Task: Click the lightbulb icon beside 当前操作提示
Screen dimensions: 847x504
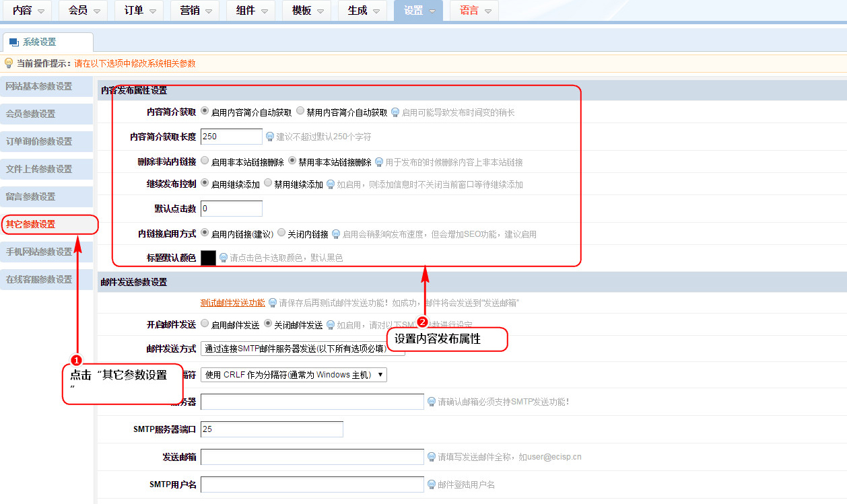Action: pyautogui.click(x=9, y=63)
